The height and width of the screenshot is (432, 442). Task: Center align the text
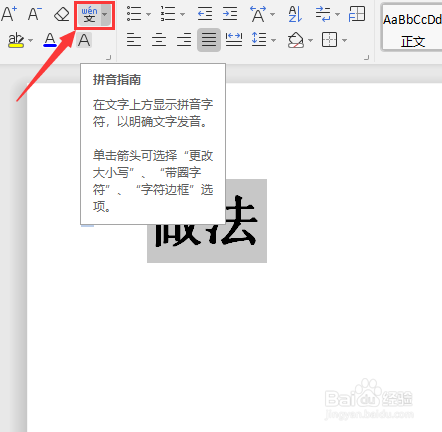pos(159,40)
